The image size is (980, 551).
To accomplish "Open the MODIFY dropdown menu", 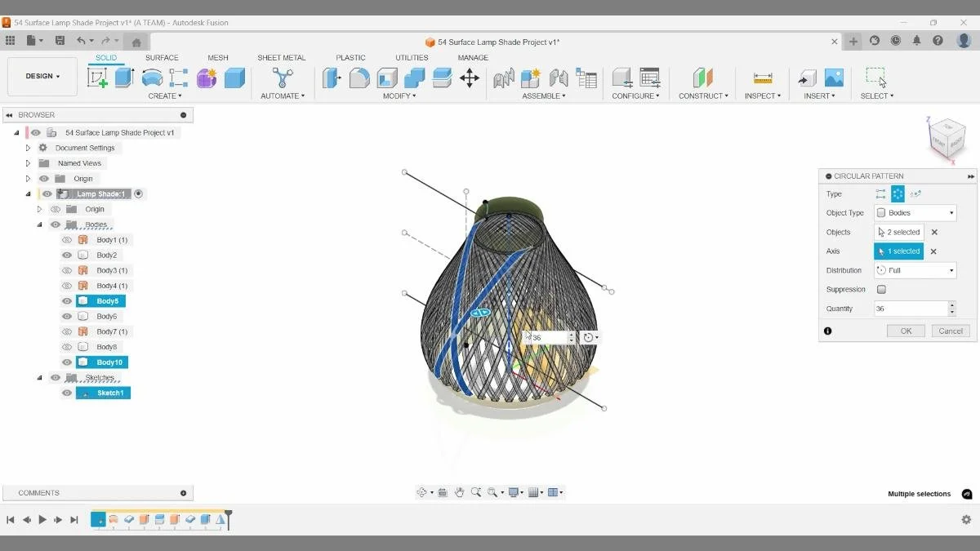I will tap(399, 96).
